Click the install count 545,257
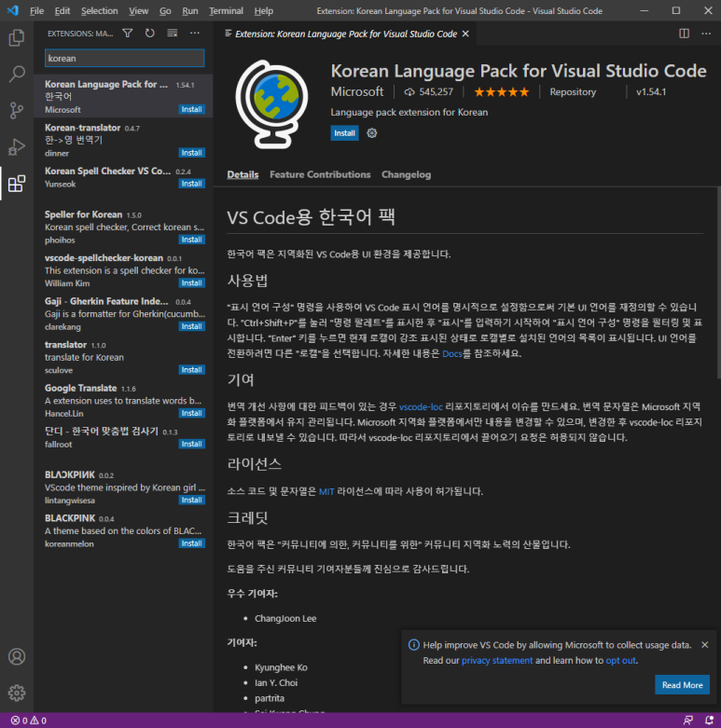Viewport: 721px width, 728px height. 428,92
